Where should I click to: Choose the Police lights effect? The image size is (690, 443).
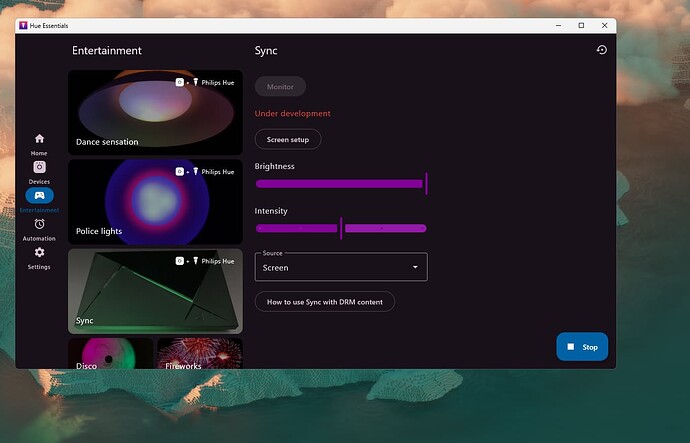tap(155, 202)
